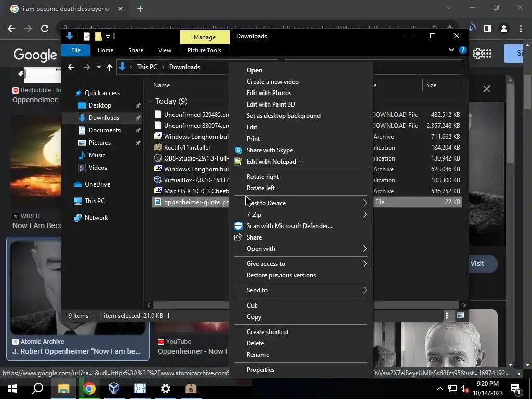Expand the Give access to submenu arrow
The width and height of the screenshot is (532, 399).
pyautogui.click(x=365, y=263)
